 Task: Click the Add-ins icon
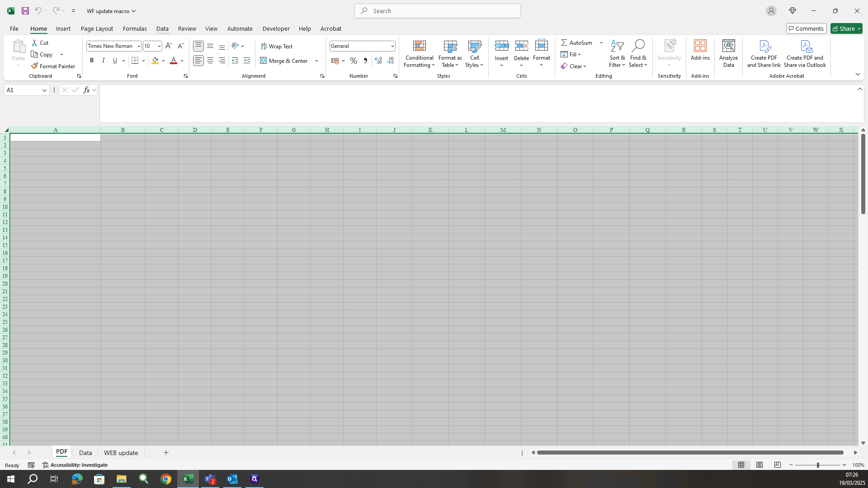click(x=700, y=46)
